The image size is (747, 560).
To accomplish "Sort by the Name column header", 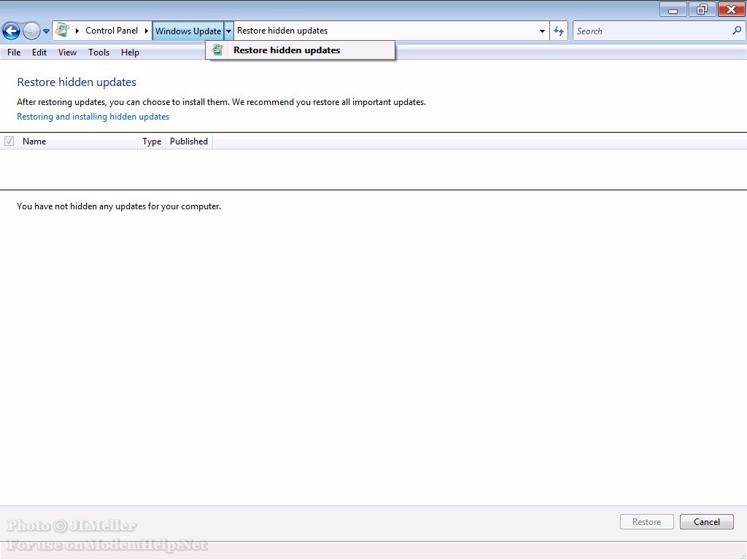I will (x=78, y=141).
